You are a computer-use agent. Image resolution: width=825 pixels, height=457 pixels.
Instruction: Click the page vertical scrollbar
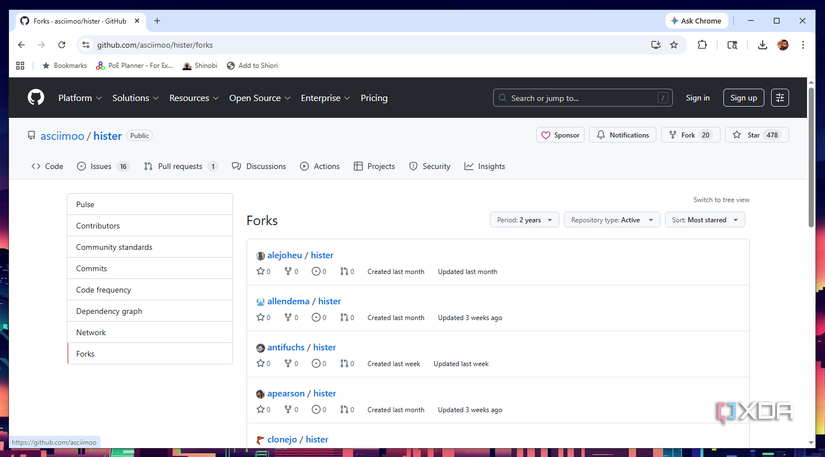pos(811,158)
